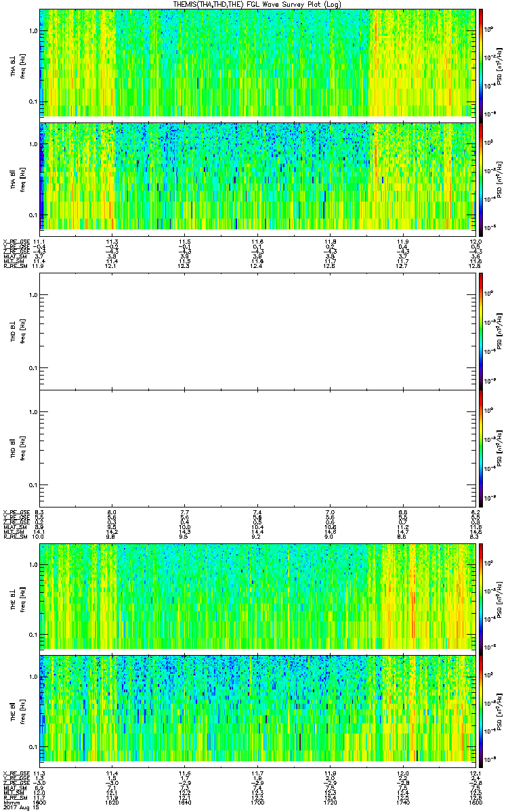Viewport: 508px width, 812px height.
Task: Click the THEMIS FGL Wave Survey Plot title
Action: (257, 4)
